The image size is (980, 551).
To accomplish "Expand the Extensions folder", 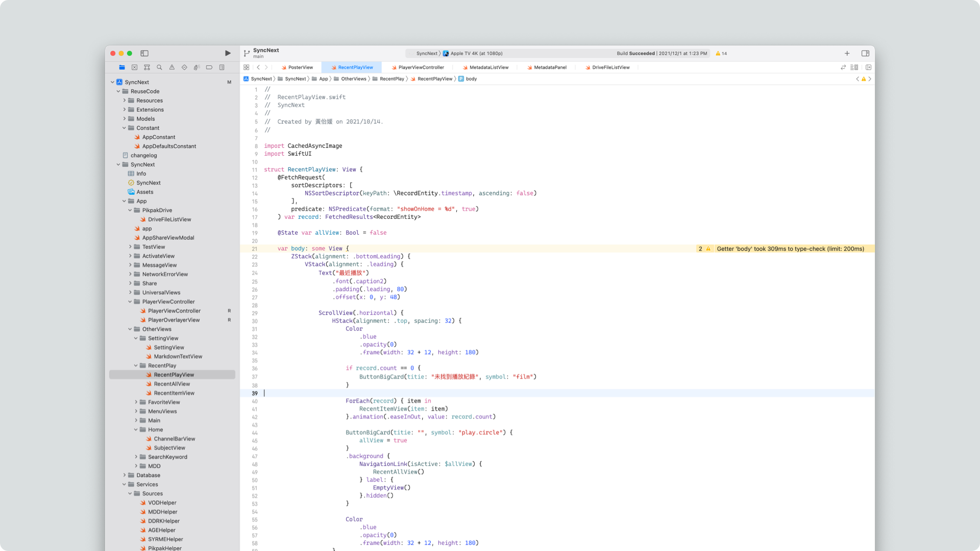I will click(124, 110).
